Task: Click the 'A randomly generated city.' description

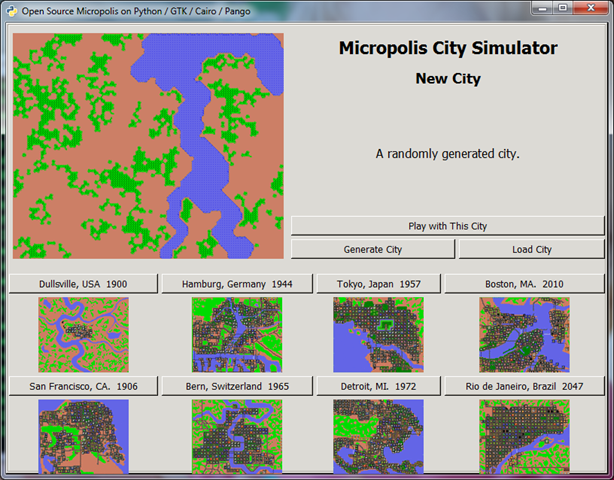Action: (448, 154)
